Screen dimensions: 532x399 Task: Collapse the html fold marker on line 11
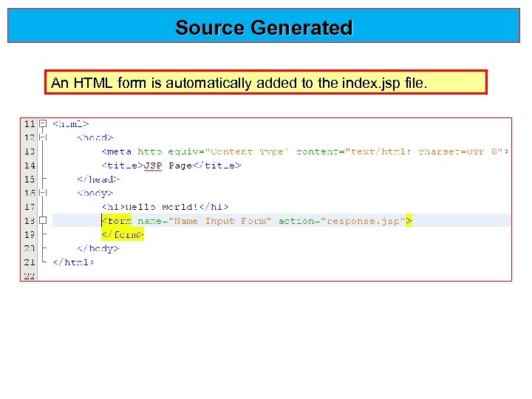point(43,124)
